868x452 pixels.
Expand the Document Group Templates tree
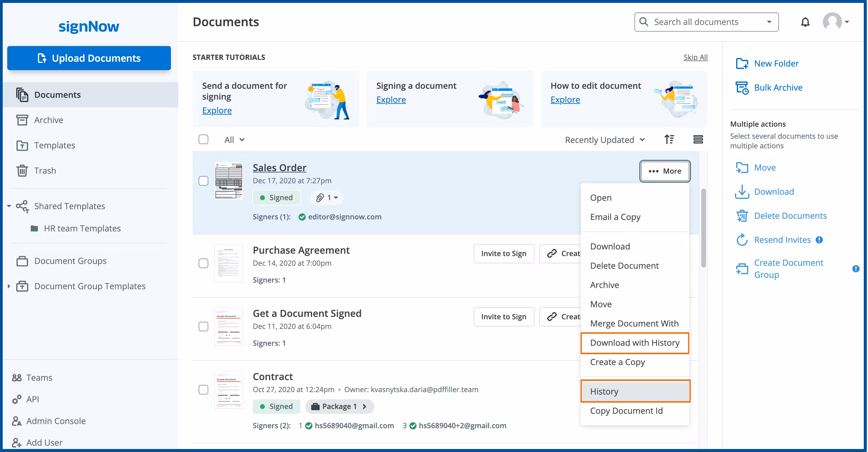(9, 286)
